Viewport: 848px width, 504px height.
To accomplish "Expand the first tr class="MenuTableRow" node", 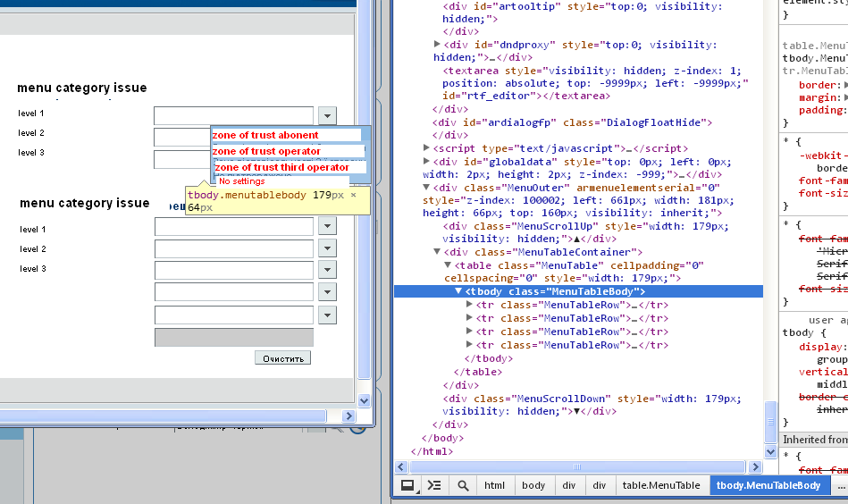I will pos(469,305).
